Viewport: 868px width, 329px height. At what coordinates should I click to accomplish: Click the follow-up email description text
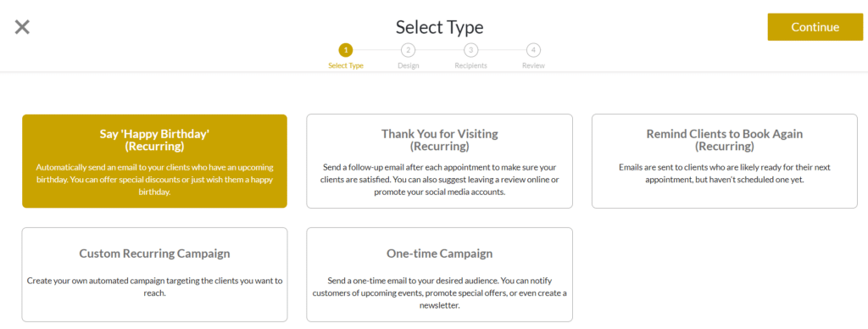click(x=440, y=180)
